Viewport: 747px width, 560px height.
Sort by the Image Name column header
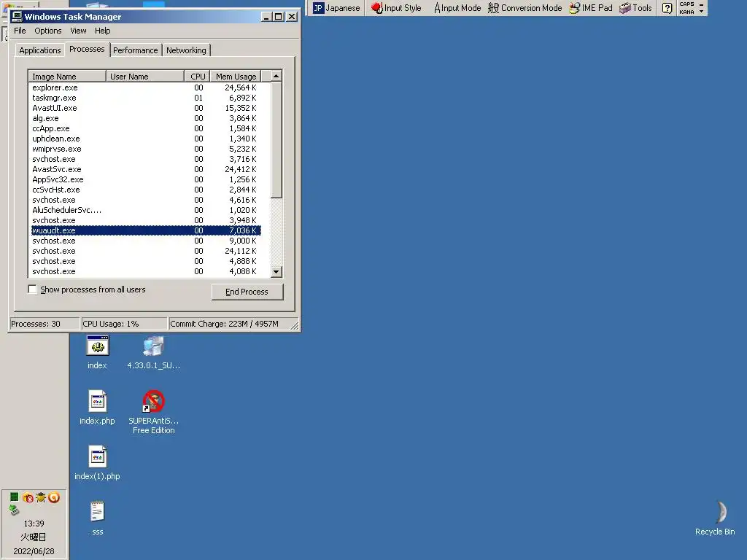pos(66,77)
